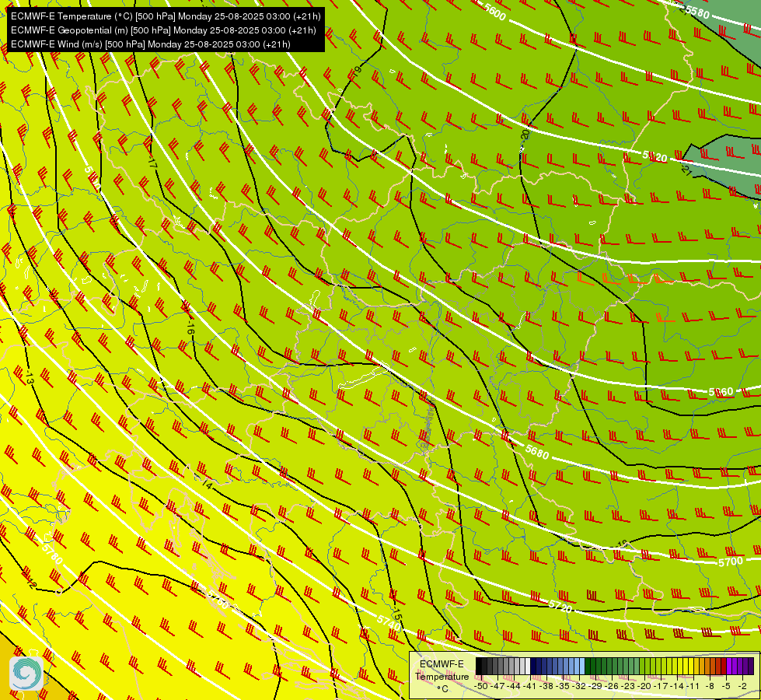Click the 5760 geopotential contour label

[x=217, y=600]
